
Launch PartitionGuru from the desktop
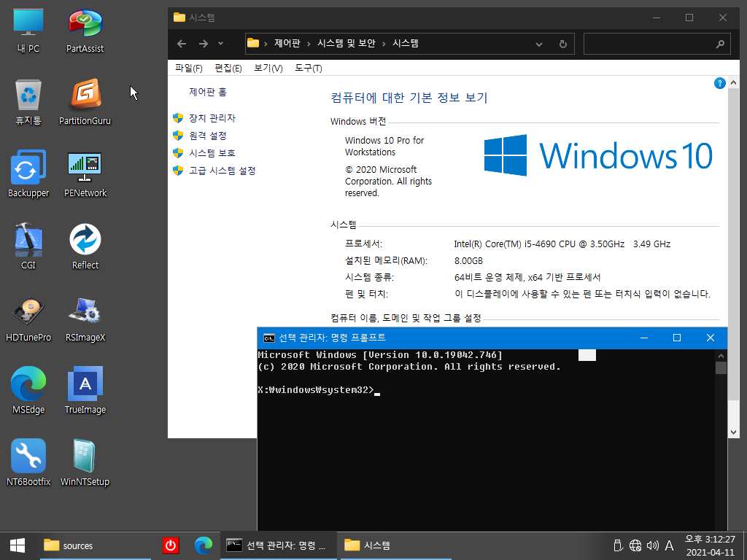click(85, 102)
